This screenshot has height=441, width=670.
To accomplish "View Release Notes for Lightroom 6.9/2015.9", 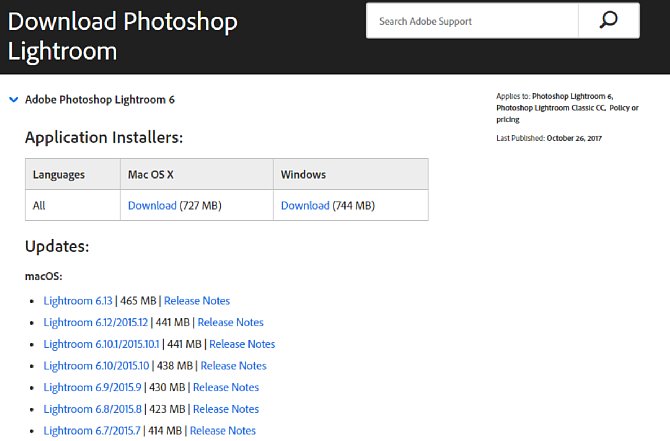I will click(x=226, y=387).
